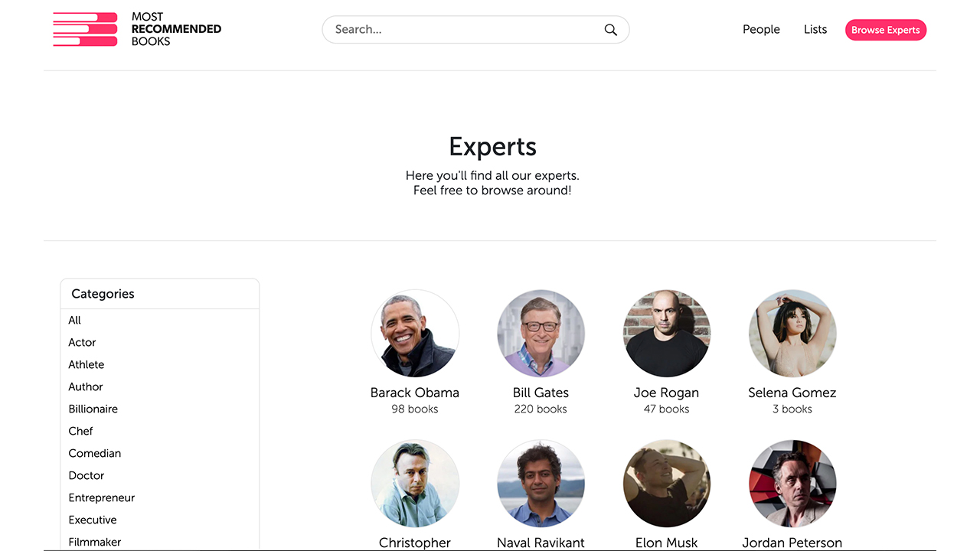Select Joe Rogan's avatar
980x551 pixels.
tap(666, 334)
